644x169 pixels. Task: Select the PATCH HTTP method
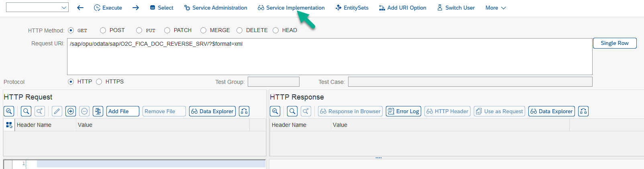pyautogui.click(x=167, y=30)
